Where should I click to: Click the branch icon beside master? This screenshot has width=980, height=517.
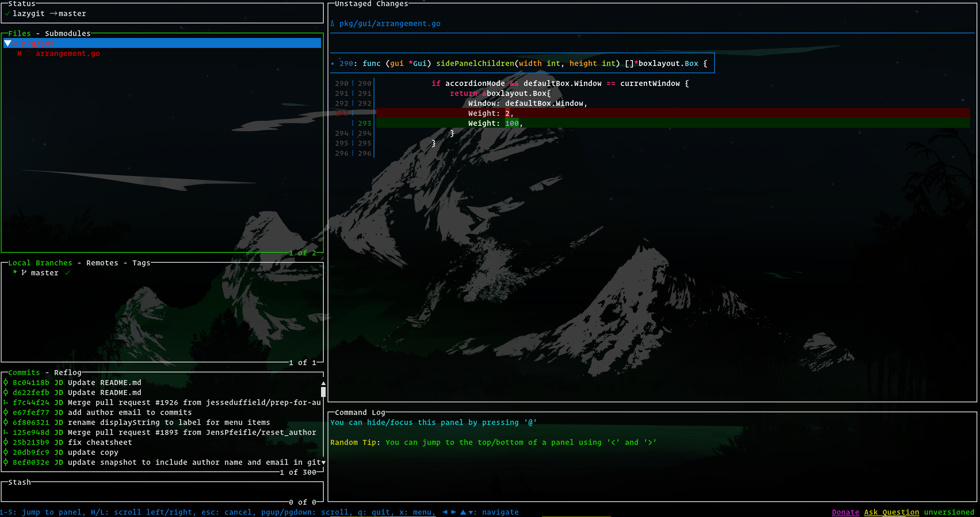pos(24,273)
